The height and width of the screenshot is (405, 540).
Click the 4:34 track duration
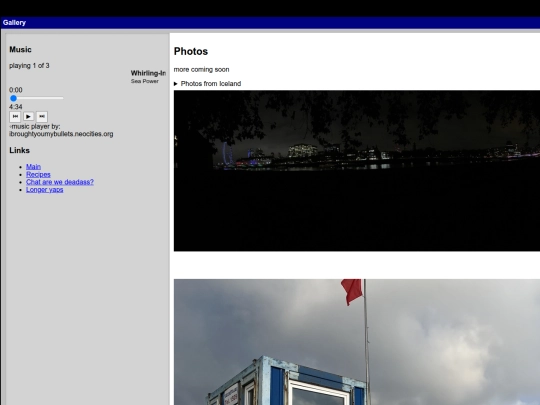(x=16, y=107)
